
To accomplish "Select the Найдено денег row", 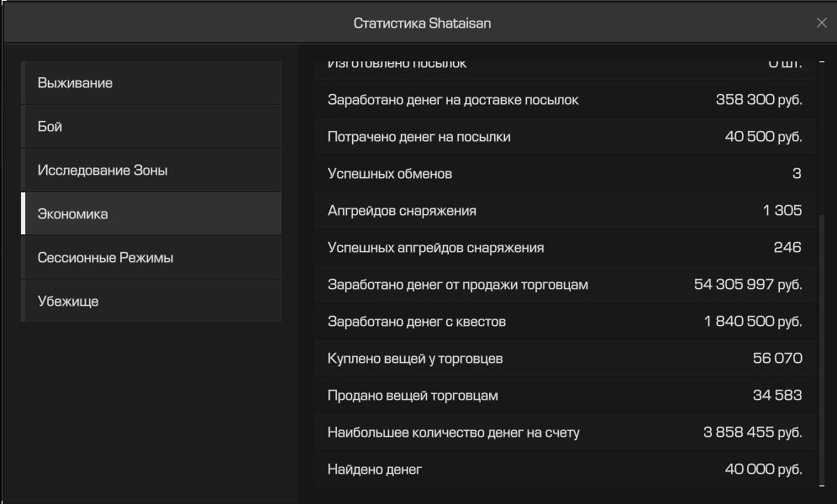I will (565, 470).
